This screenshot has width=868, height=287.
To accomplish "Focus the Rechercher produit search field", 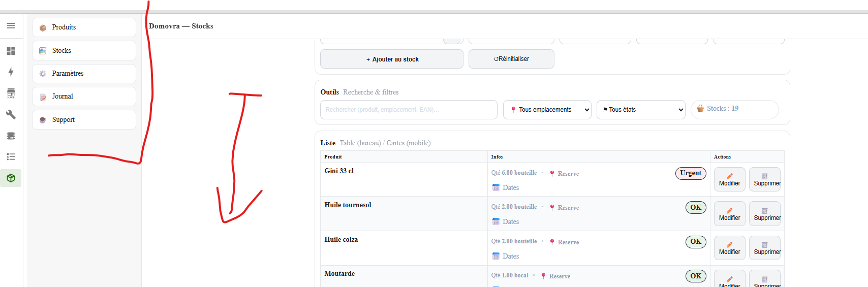I will point(409,110).
